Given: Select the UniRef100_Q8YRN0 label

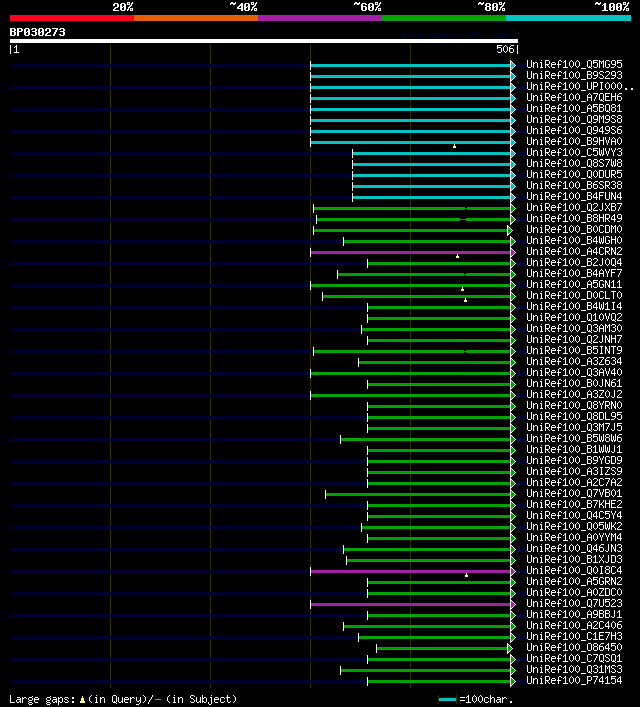Looking at the screenshot, I should [574, 405].
